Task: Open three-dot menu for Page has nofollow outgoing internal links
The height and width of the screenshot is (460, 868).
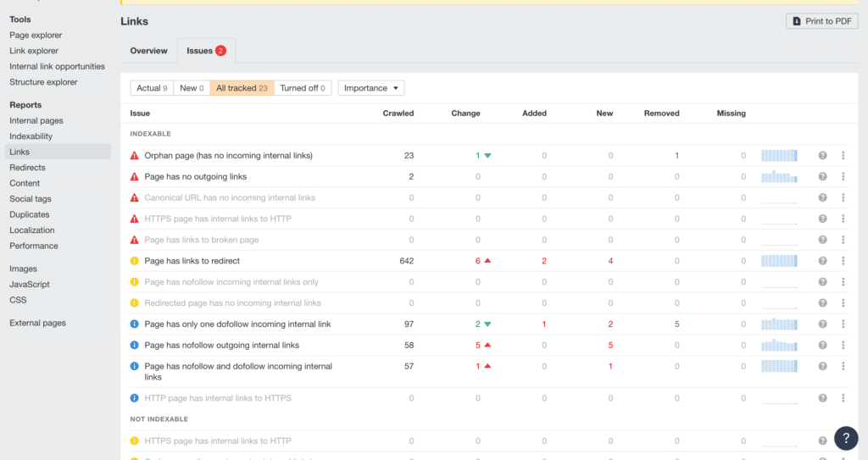Action: 843,345
